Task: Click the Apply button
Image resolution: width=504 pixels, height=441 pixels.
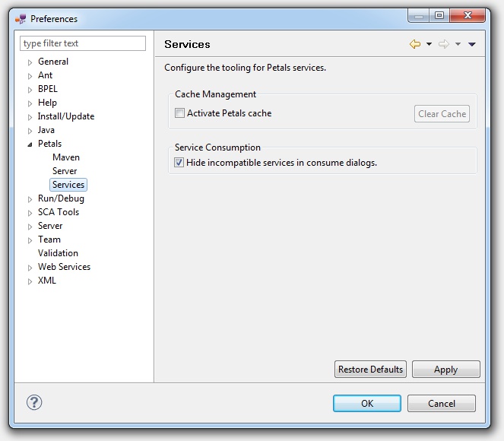Action: [445, 370]
